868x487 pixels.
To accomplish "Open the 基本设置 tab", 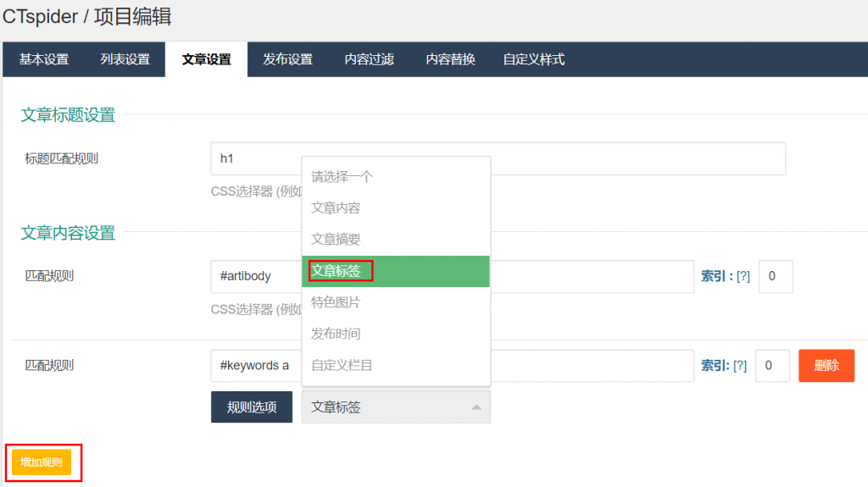I will coord(44,59).
